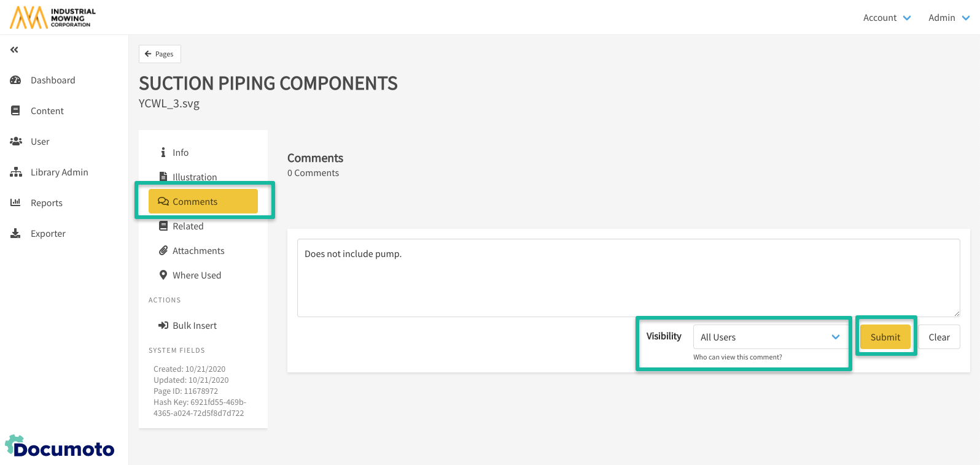This screenshot has width=980, height=465.
Task: Expand the Account menu
Action: pyautogui.click(x=887, y=18)
